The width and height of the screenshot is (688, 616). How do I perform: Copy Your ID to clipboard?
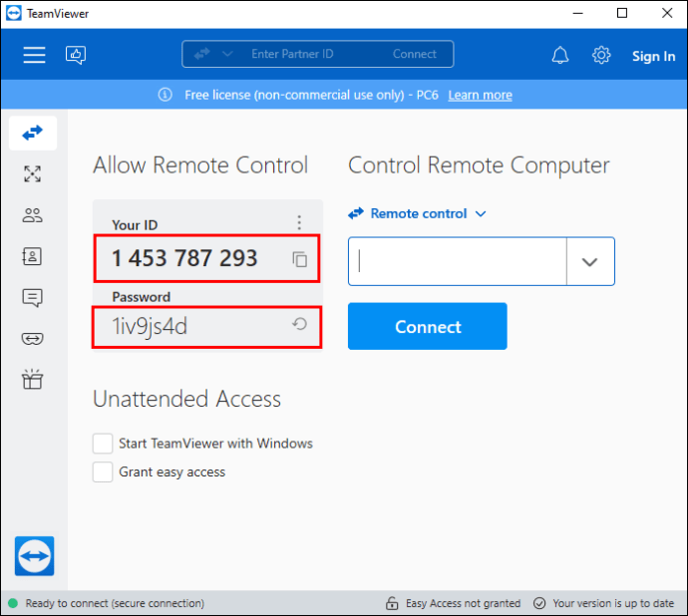tap(299, 259)
